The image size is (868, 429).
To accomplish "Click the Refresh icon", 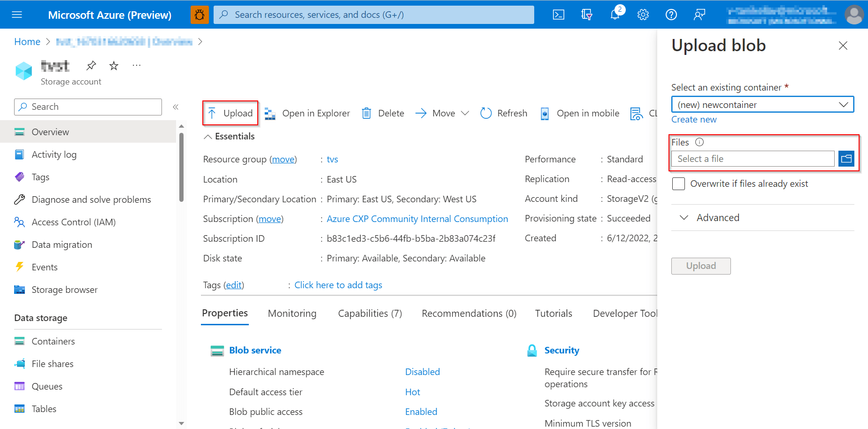I will [x=486, y=113].
